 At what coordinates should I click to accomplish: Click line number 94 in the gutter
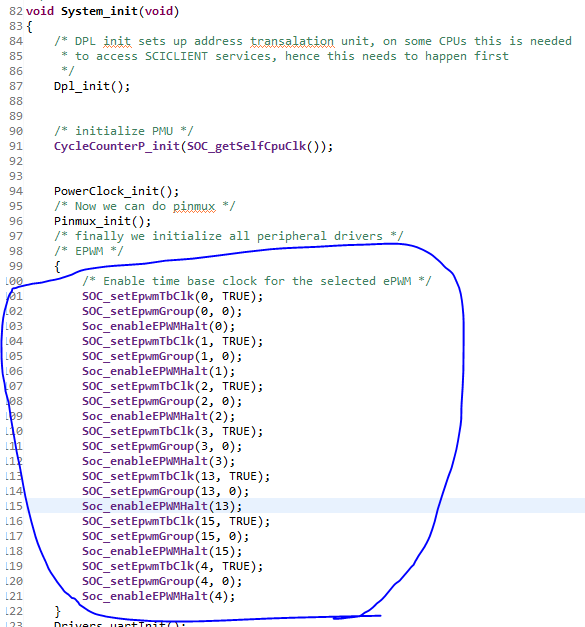(x=16, y=191)
